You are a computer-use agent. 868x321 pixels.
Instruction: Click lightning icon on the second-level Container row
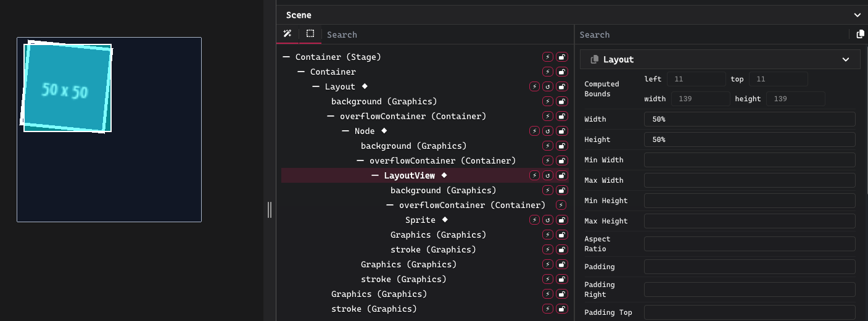point(547,72)
